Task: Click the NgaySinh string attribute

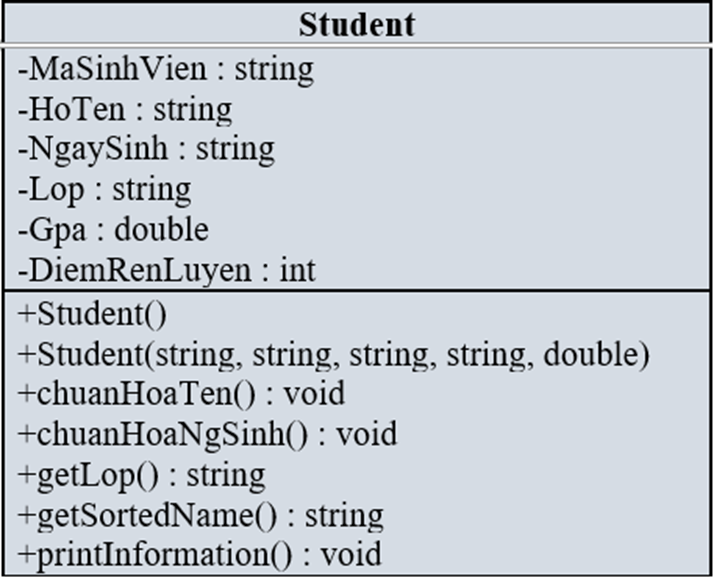Action: (146, 149)
